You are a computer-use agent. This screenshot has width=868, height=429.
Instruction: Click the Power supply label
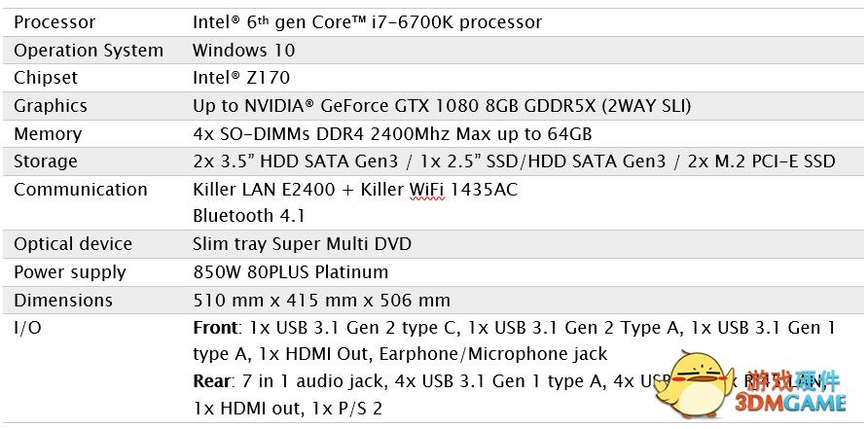coord(70,272)
